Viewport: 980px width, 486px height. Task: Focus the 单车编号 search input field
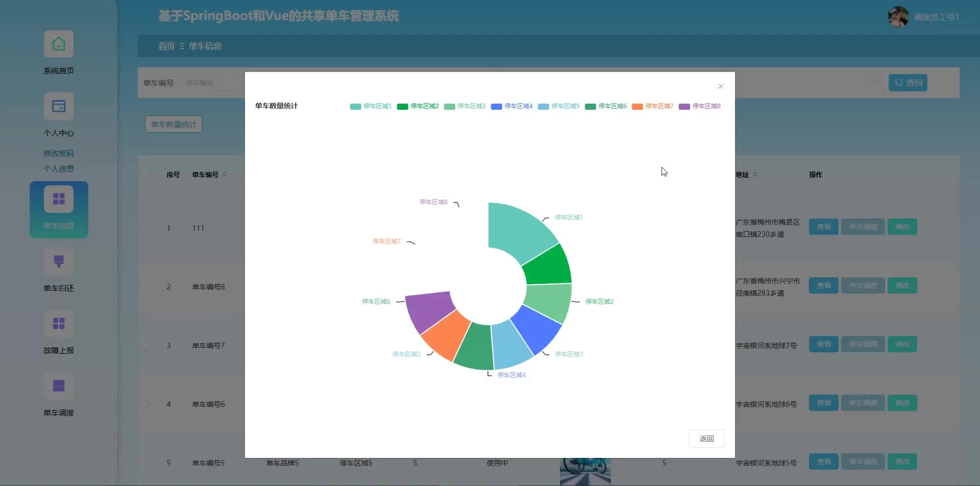[x=212, y=83]
